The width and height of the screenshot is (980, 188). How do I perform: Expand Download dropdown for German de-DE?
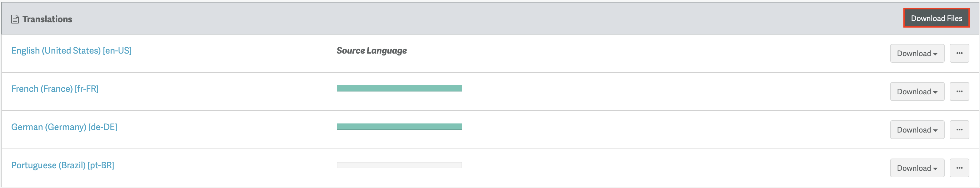point(917,130)
